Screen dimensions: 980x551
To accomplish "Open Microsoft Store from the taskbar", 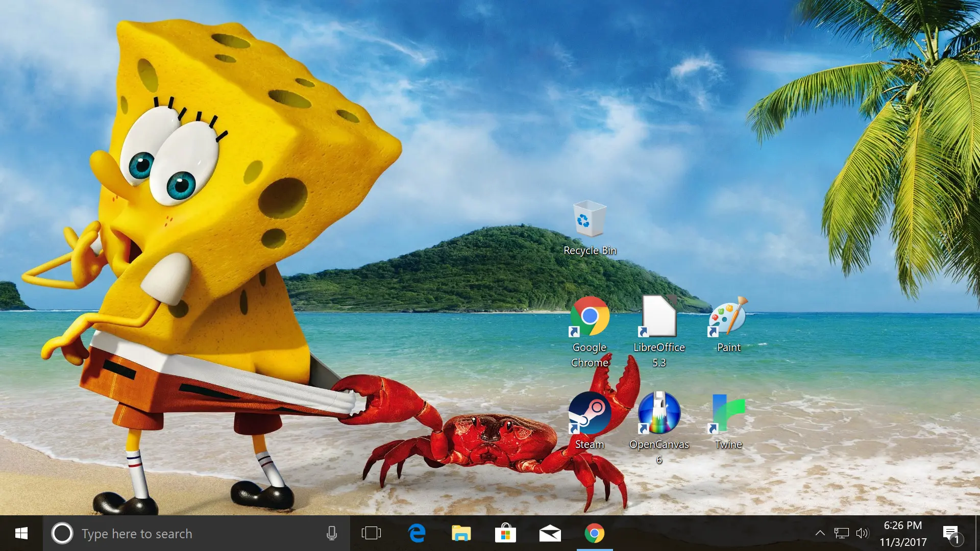I will pos(505,534).
